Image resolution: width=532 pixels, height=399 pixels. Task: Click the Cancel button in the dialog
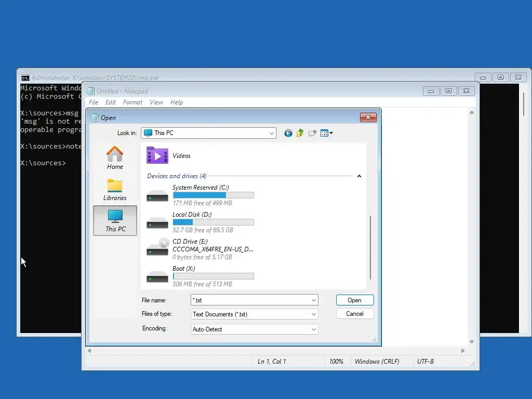tap(355, 314)
